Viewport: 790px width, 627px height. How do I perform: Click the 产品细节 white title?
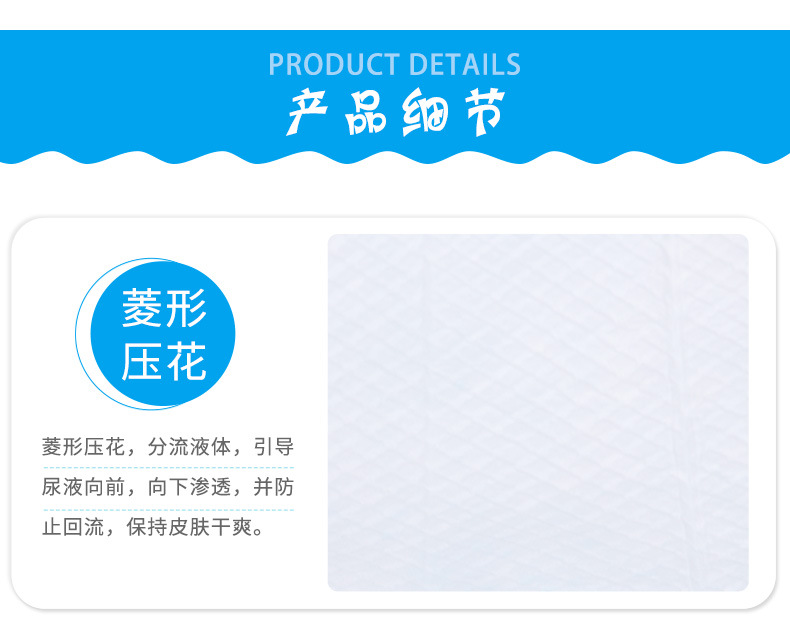[396, 112]
